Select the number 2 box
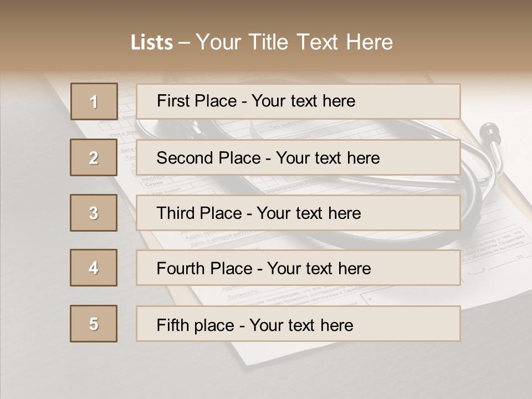532x399 pixels. [x=94, y=157]
